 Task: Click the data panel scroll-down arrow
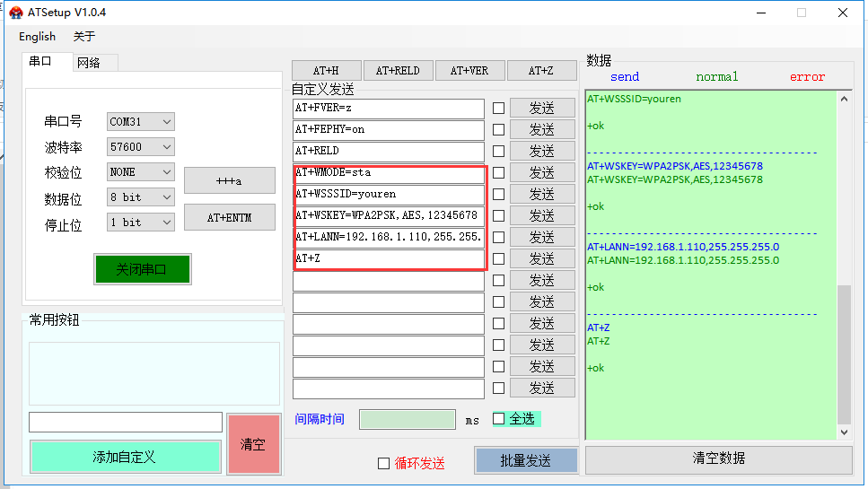(x=844, y=432)
